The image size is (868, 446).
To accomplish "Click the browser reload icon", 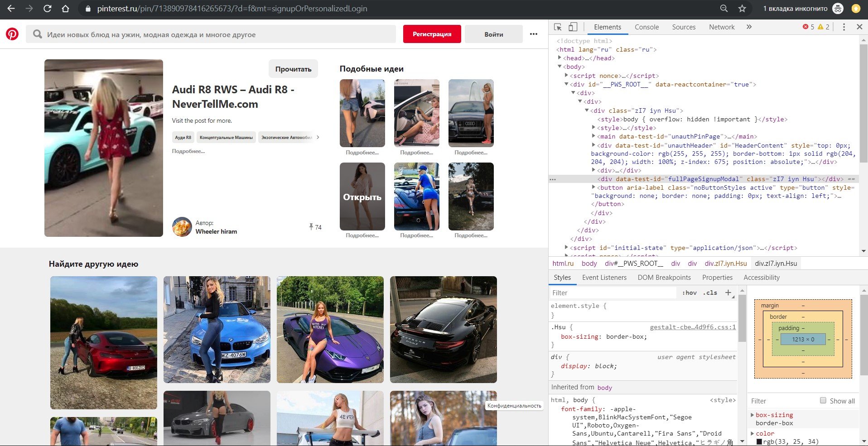I will [47, 9].
